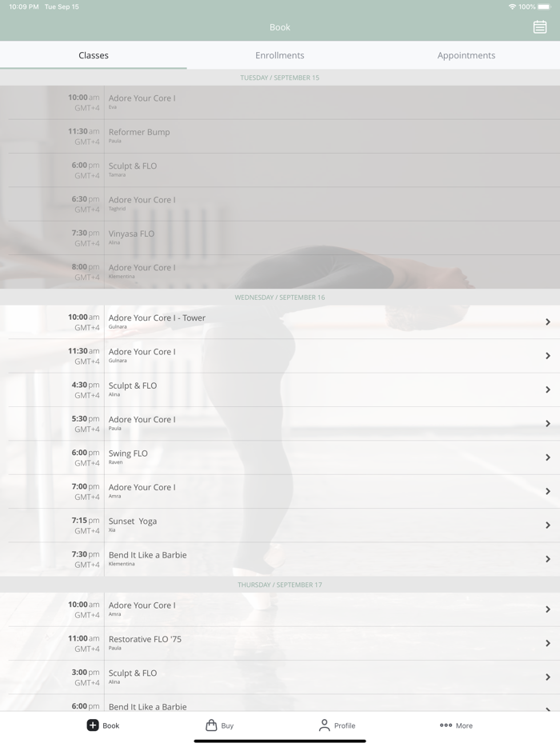This screenshot has height=747, width=560.
Task: Tap the Buy label in bottom bar
Action: [227, 725]
